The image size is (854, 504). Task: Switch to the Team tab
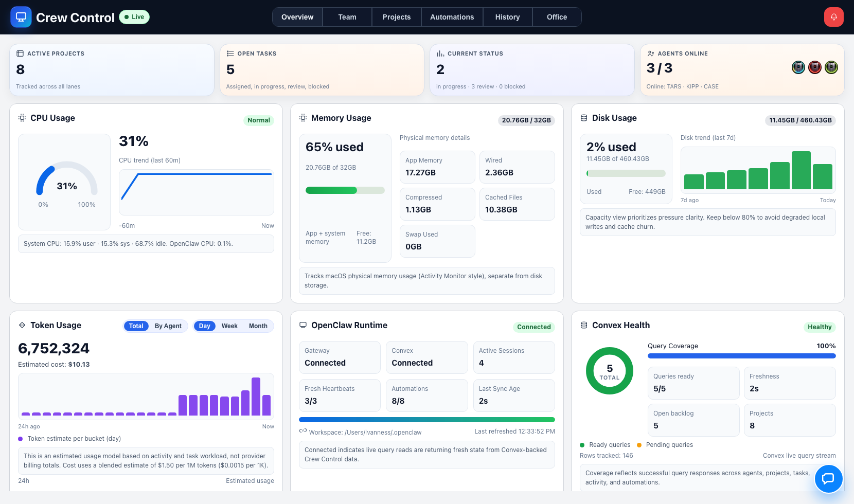tap(347, 16)
